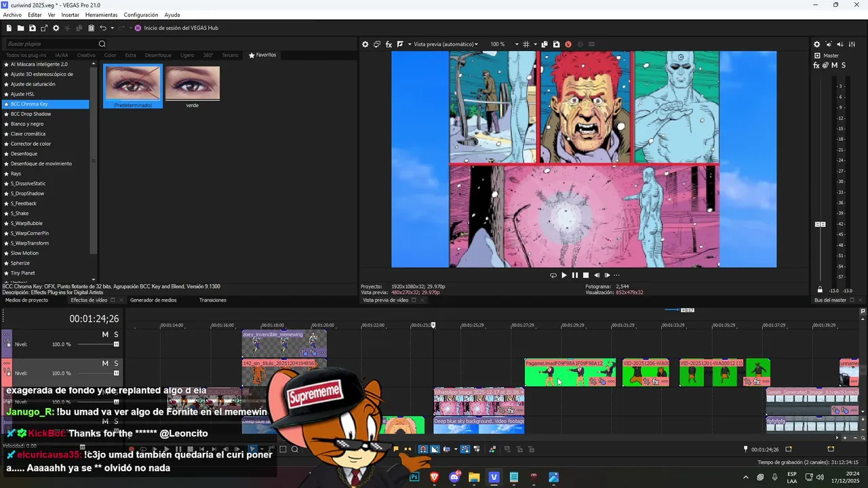868x488 pixels.
Task: Open the Vista previa (automático) quality dropdown
Action: coord(446,44)
